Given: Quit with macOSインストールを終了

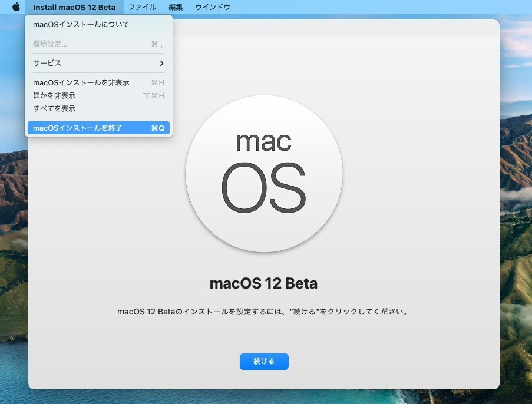Looking at the screenshot, I should [x=98, y=128].
